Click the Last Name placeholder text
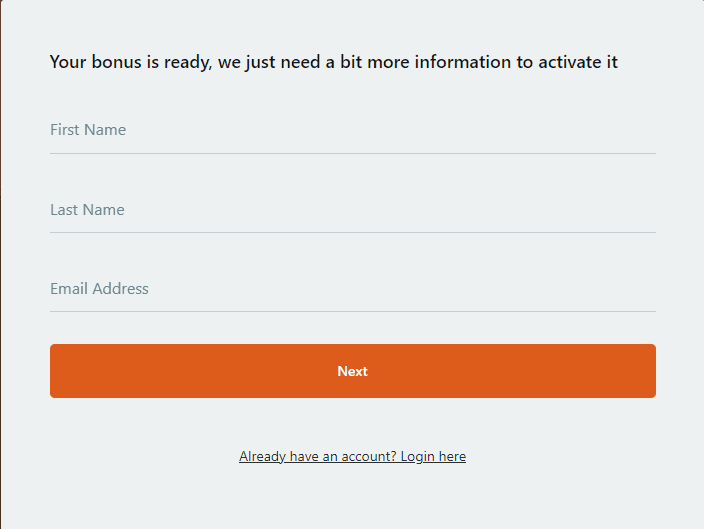The image size is (704, 529). (87, 210)
